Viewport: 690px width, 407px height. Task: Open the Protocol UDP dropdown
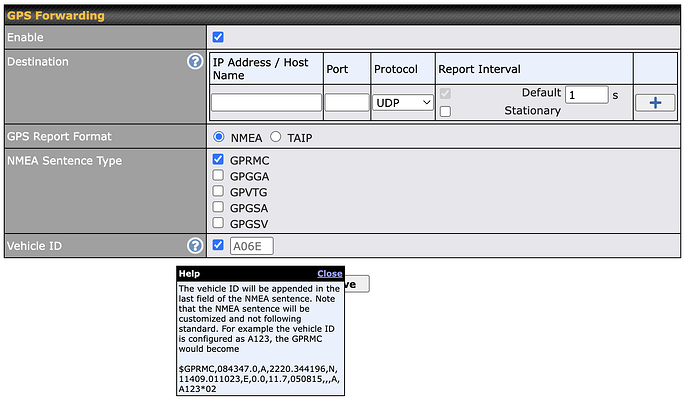tap(403, 102)
